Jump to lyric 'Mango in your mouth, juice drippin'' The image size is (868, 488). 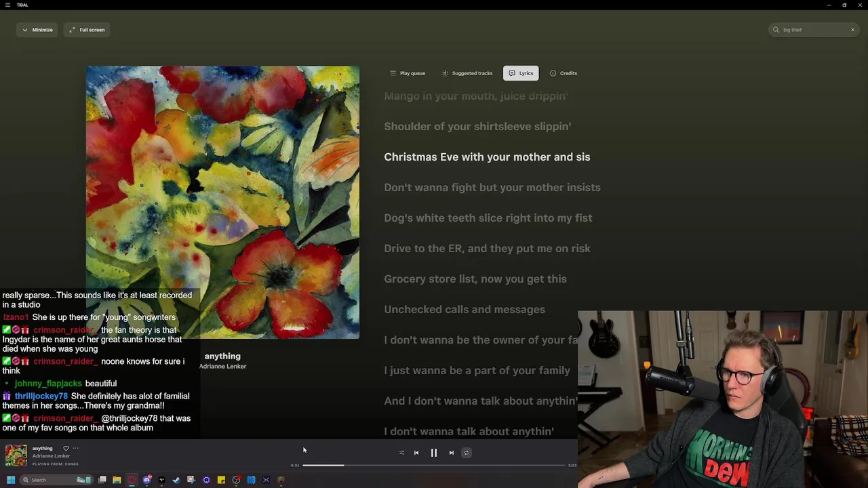click(475, 96)
